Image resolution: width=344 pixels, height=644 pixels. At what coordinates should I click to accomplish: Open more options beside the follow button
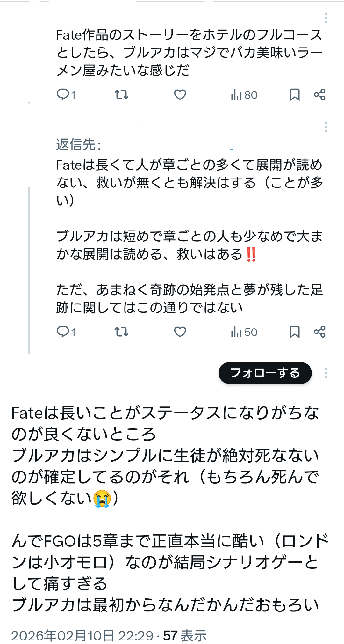(326, 373)
